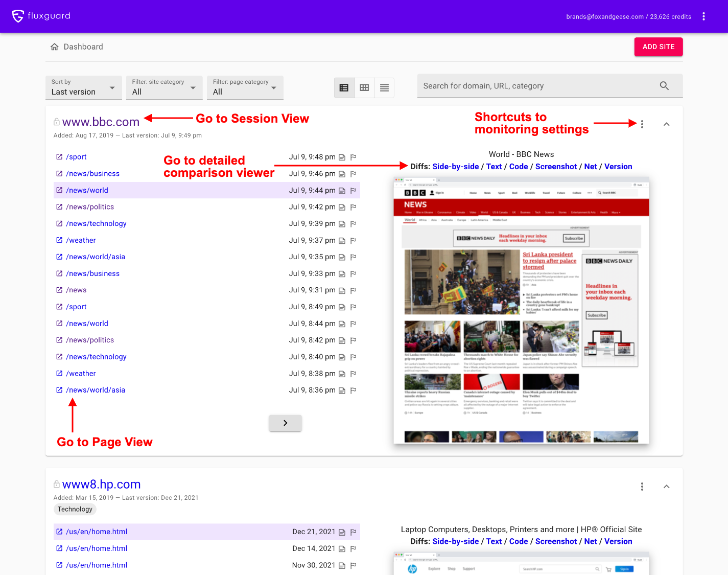Open the Sort by dropdown
728x575 pixels.
84,87
